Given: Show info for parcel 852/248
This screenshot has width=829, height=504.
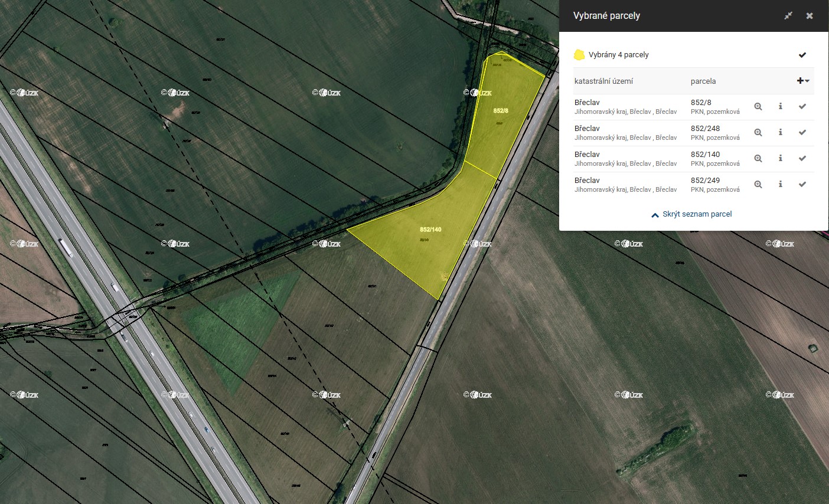Looking at the screenshot, I should 780,133.
